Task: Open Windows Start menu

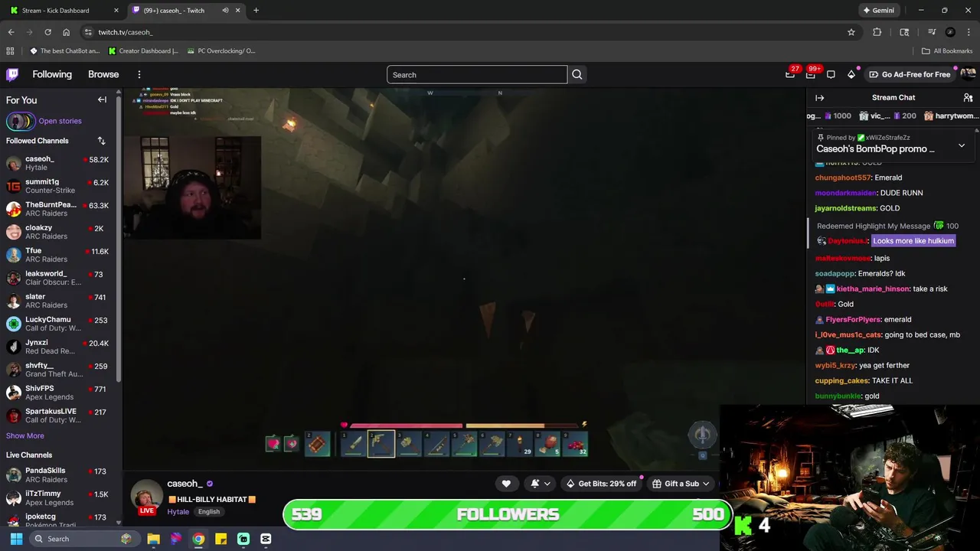Action: 16,539
